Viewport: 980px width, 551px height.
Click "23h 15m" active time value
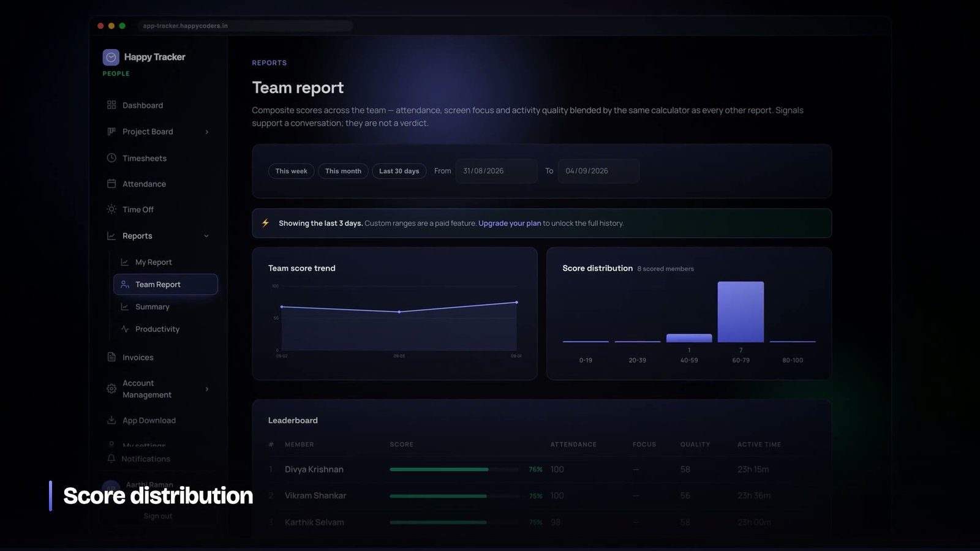(753, 470)
